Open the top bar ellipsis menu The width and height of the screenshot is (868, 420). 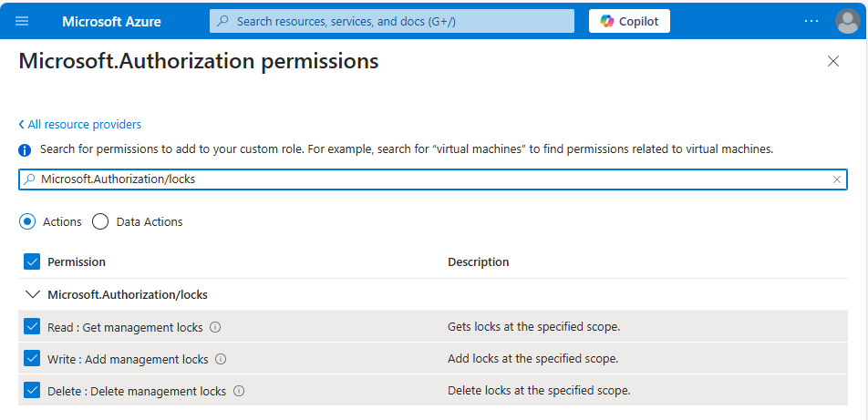[x=811, y=21]
